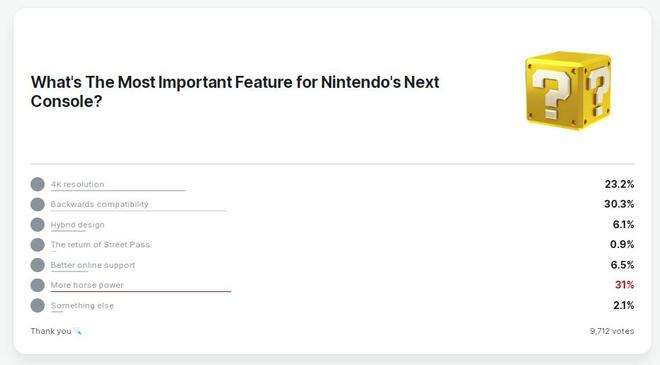Click the Better online support text

point(93,265)
